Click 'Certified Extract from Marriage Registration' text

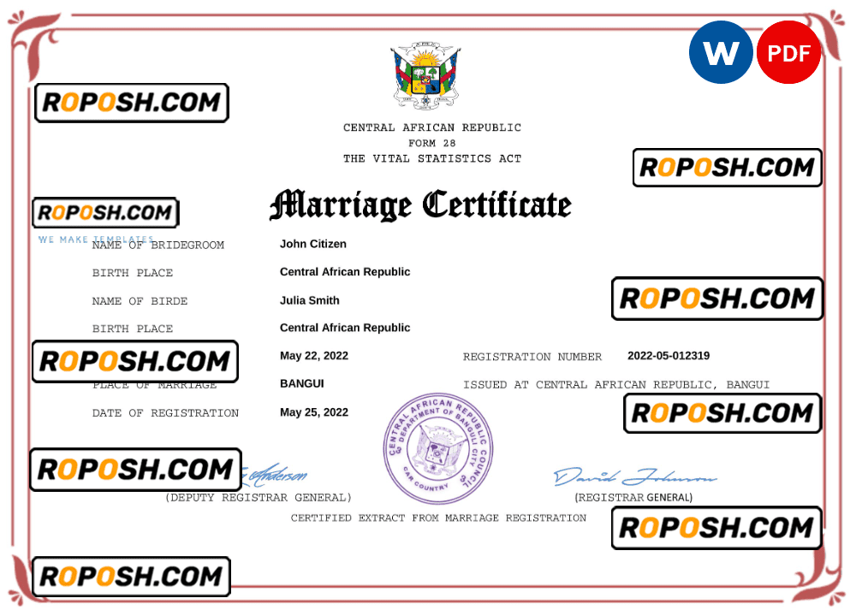click(x=438, y=518)
